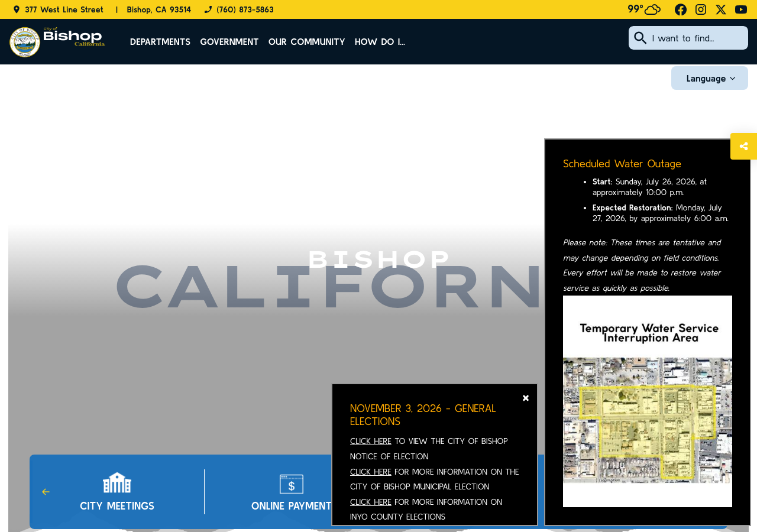Open the Government menu
757x532 pixels.
coord(229,41)
